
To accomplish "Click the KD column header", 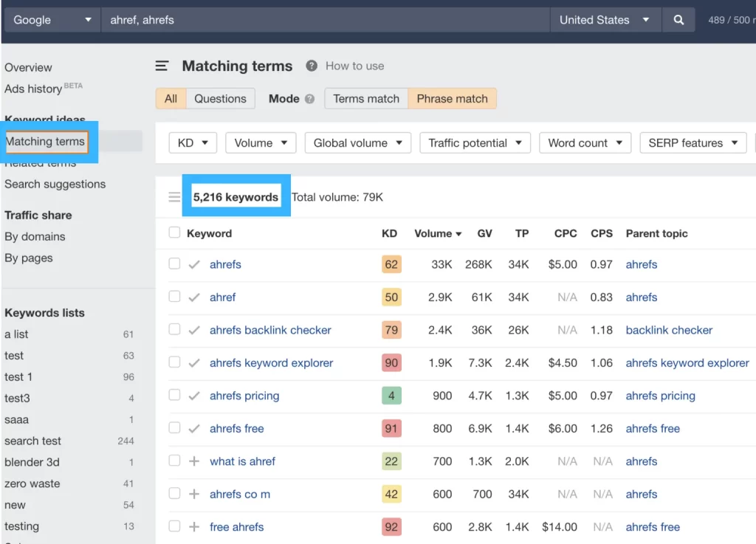I will coord(389,234).
